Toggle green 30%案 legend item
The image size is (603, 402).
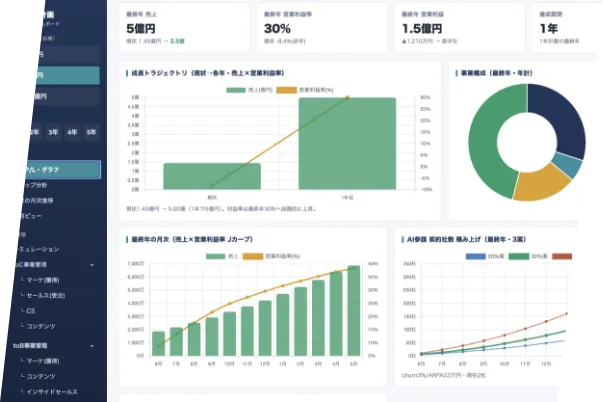pyautogui.click(x=528, y=256)
